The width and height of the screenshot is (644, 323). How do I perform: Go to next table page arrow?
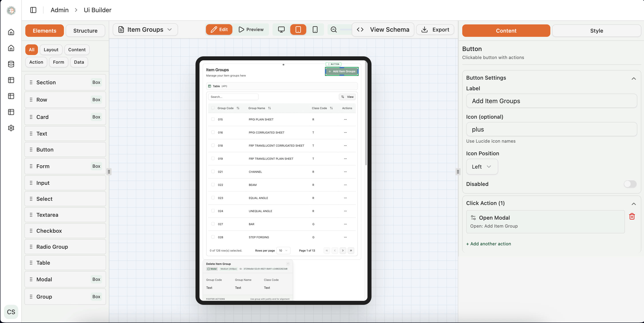pos(343,250)
